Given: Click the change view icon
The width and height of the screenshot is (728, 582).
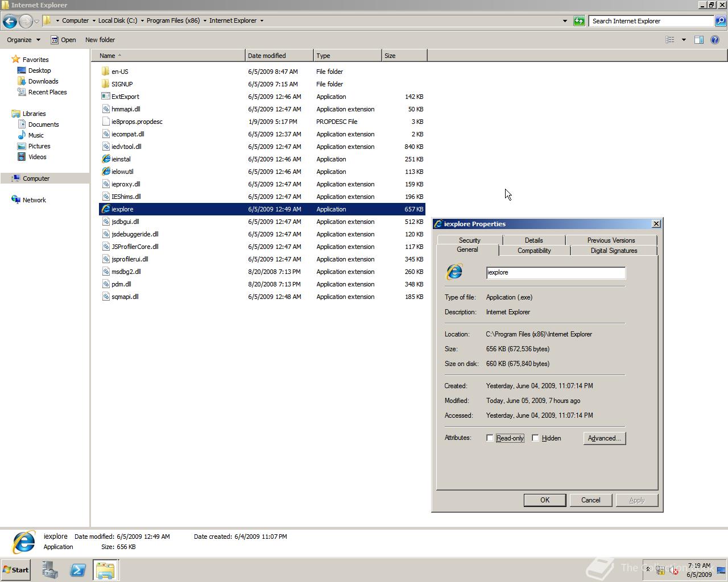Looking at the screenshot, I should click(x=670, y=40).
